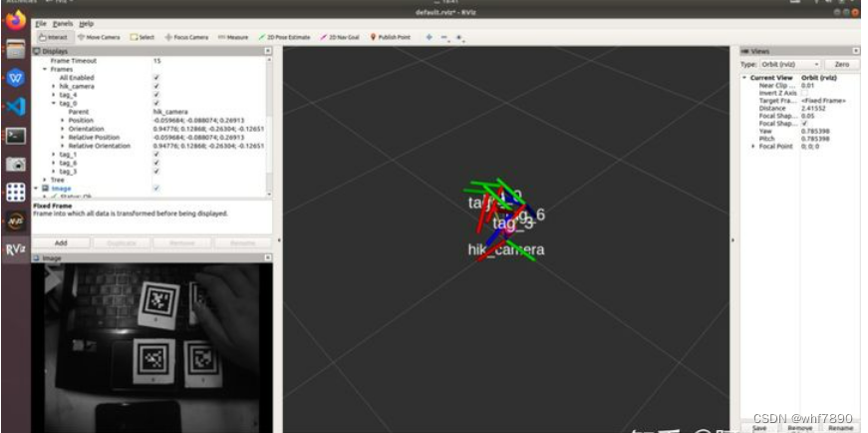Click the toolbar options icon after minus
This screenshot has width=868, height=433.
pos(459,37)
